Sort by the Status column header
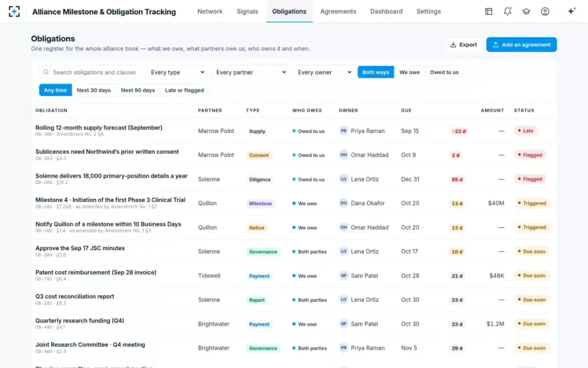Screen dimensions: 588x368 524,110
